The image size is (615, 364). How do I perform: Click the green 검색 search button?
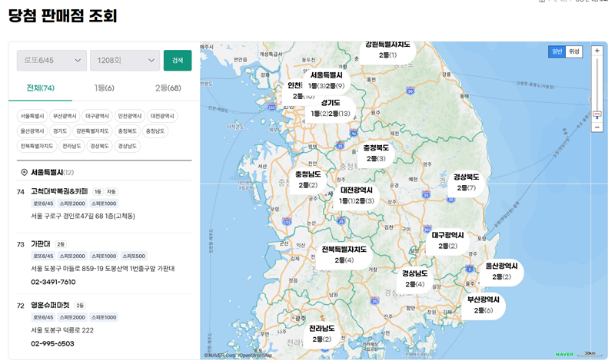click(178, 61)
